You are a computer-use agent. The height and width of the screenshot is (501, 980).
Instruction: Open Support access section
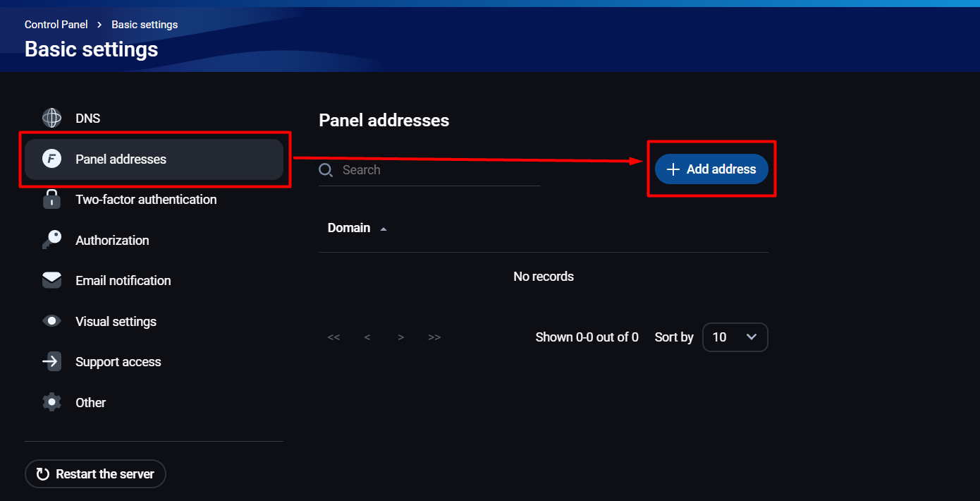coord(154,361)
